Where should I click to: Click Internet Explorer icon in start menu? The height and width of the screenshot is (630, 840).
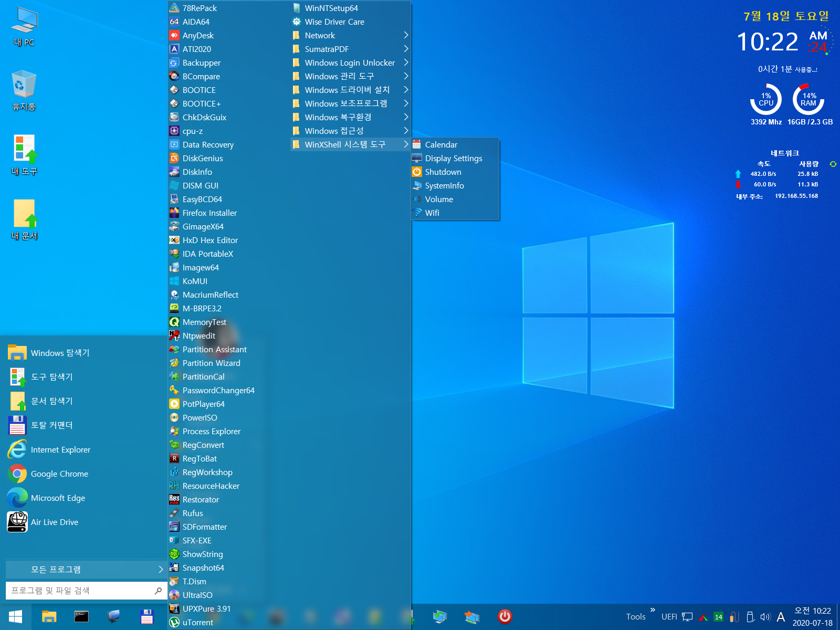pos(17,449)
